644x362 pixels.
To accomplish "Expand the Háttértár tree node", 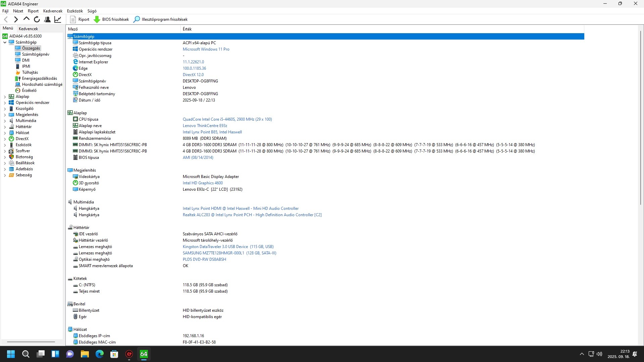I will [5, 127].
